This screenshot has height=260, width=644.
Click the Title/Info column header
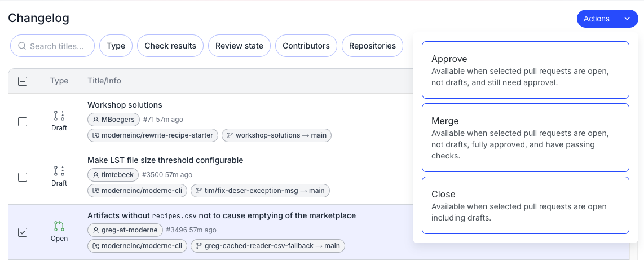pos(104,81)
